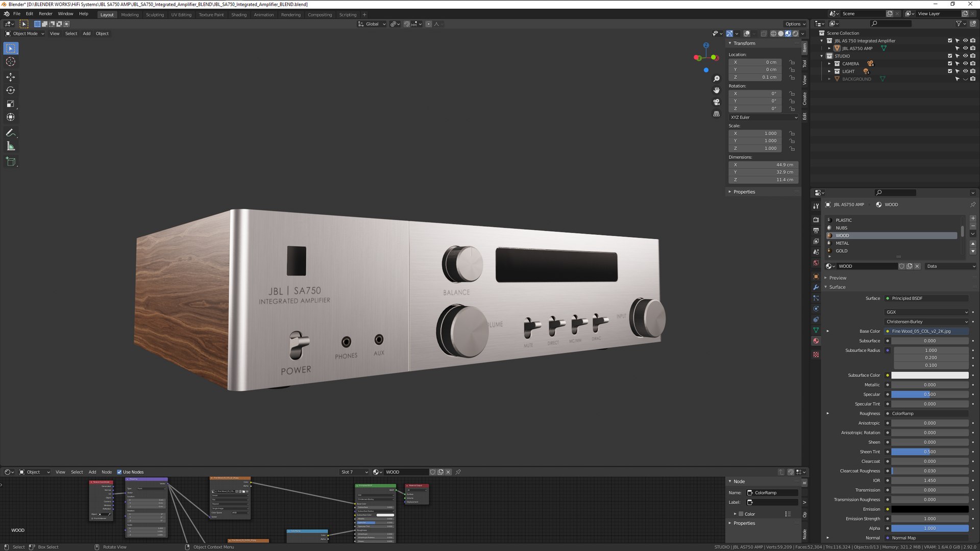Viewport: 980px width, 551px height.
Task: Open the Object Mode dropdown
Action: coord(24,34)
